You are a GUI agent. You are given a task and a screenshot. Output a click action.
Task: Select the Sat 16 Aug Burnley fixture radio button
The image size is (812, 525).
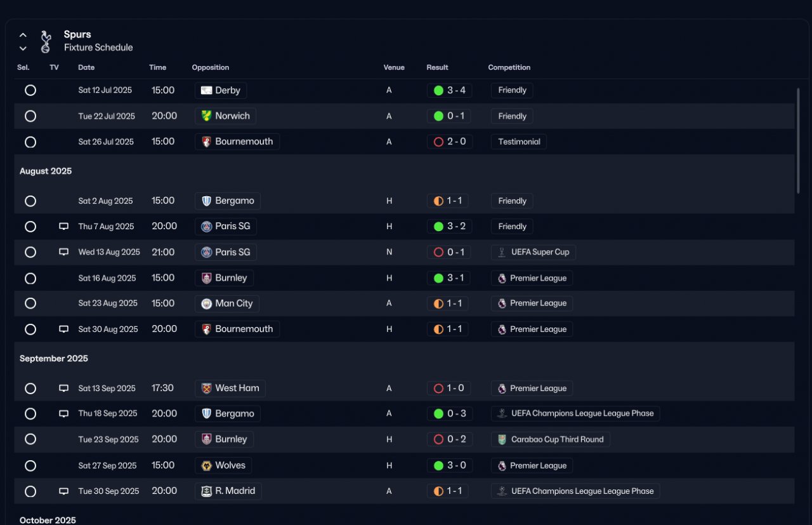(30, 278)
